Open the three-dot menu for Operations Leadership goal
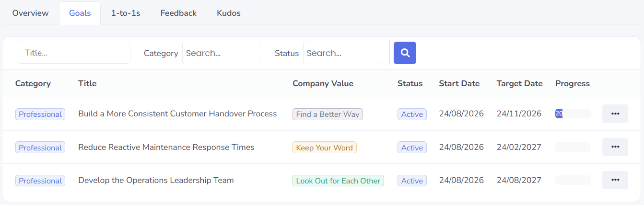 tap(615, 180)
